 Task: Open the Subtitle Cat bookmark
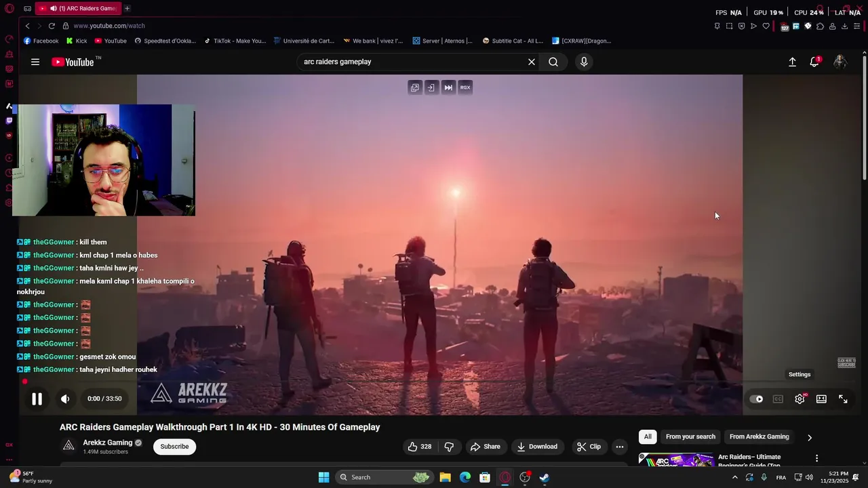[x=513, y=41]
